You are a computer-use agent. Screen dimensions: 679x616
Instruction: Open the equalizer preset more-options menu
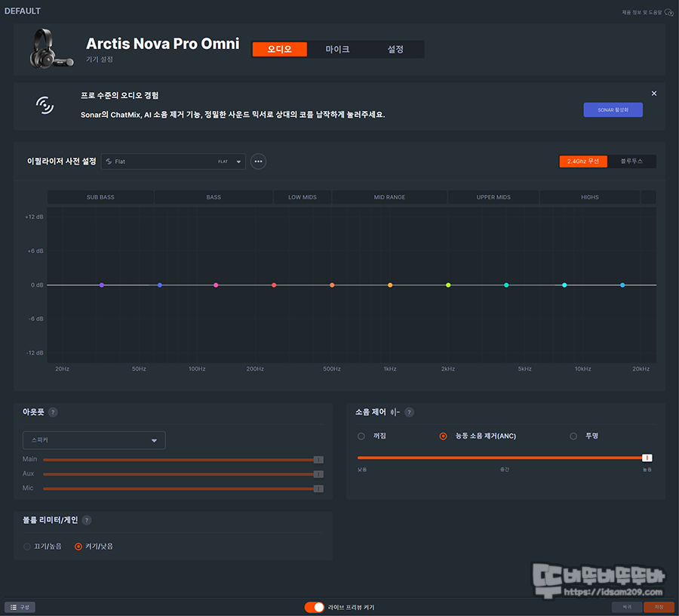[258, 162]
